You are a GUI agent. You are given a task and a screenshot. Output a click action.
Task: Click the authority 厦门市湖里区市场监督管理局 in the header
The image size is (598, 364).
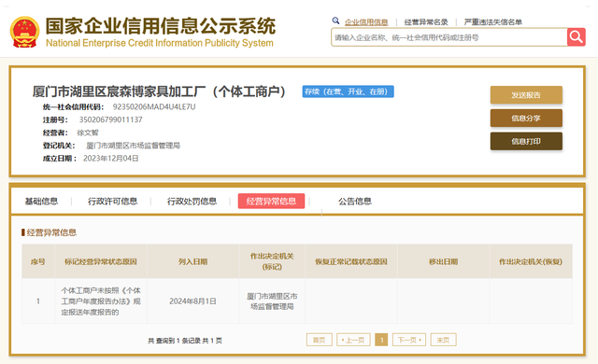tap(133, 146)
